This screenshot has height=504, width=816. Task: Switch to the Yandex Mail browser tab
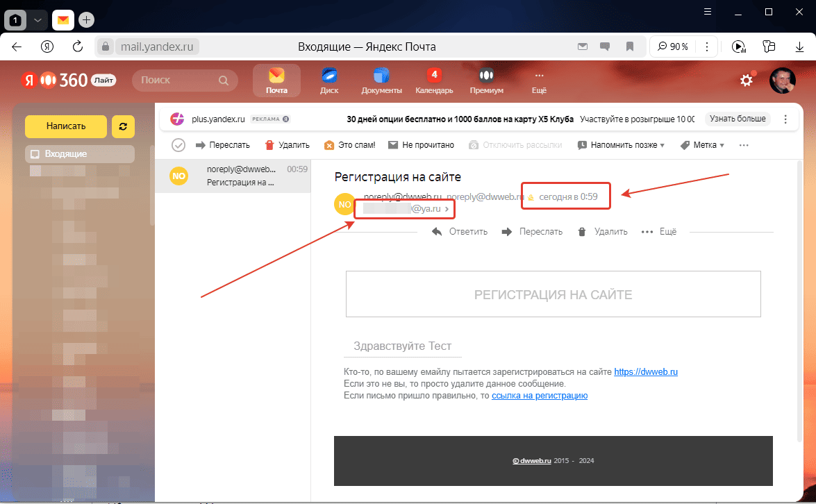(63, 20)
